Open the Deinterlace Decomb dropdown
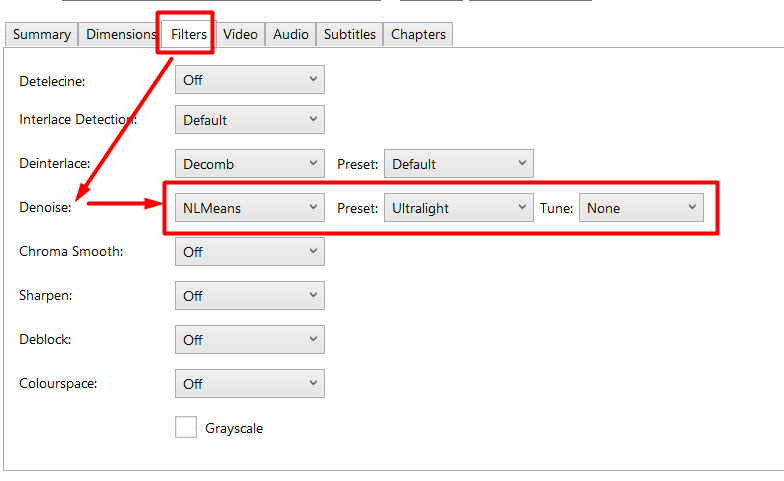784x481 pixels. click(250, 164)
